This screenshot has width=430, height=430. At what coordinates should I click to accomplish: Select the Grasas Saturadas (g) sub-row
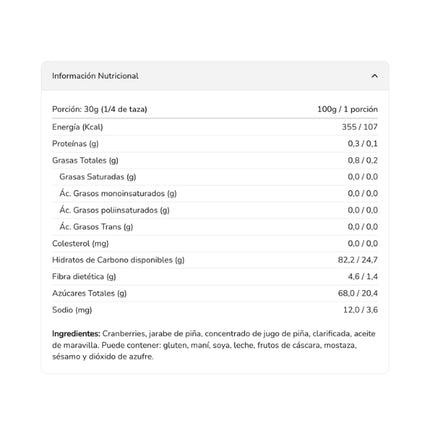(x=215, y=177)
